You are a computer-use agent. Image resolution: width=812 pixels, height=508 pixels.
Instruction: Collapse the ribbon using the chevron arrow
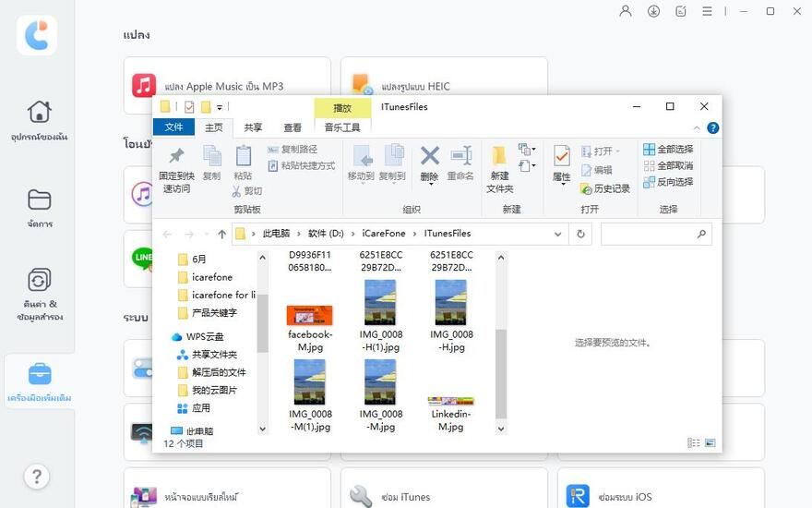pos(699,128)
